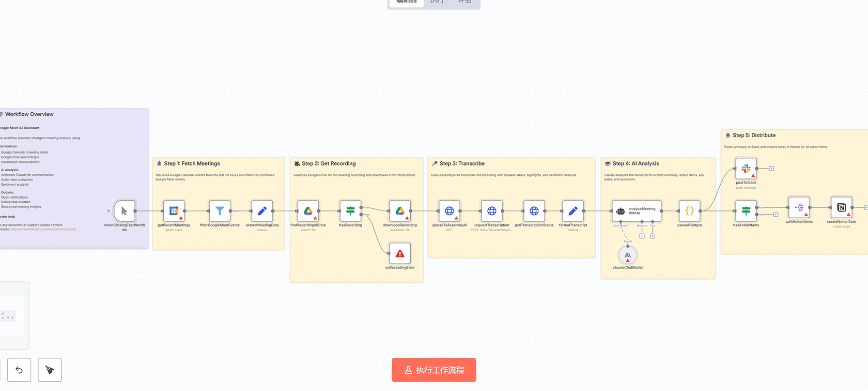This screenshot has height=391, width=868.
Task: Click the tidy up broom button
Action: 50,370
